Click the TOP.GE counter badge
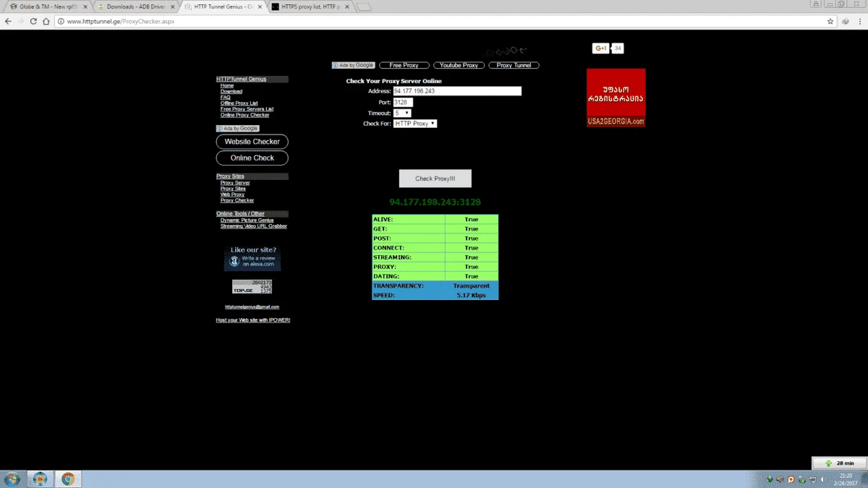868x488 pixels. coord(252,286)
